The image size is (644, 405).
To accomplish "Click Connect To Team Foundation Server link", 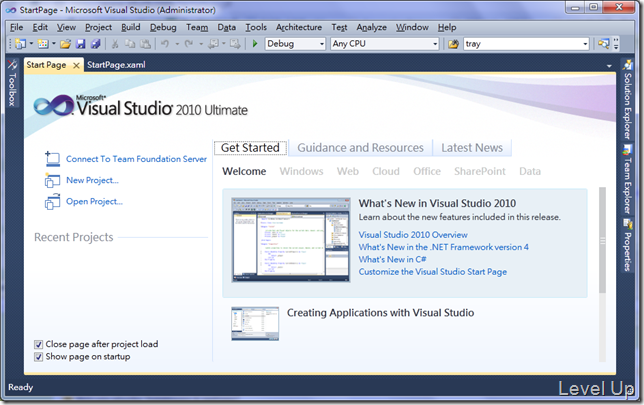I will click(136, 159).
